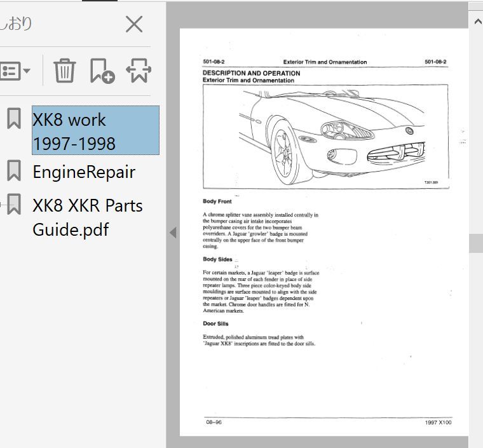Click the vertical scrollbar thumb of the document

[x=476, y=243]
